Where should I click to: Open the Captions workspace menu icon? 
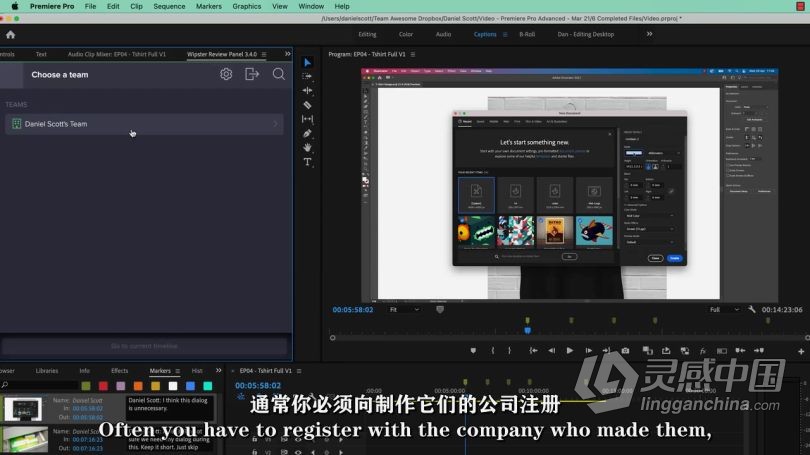point(505,35)
